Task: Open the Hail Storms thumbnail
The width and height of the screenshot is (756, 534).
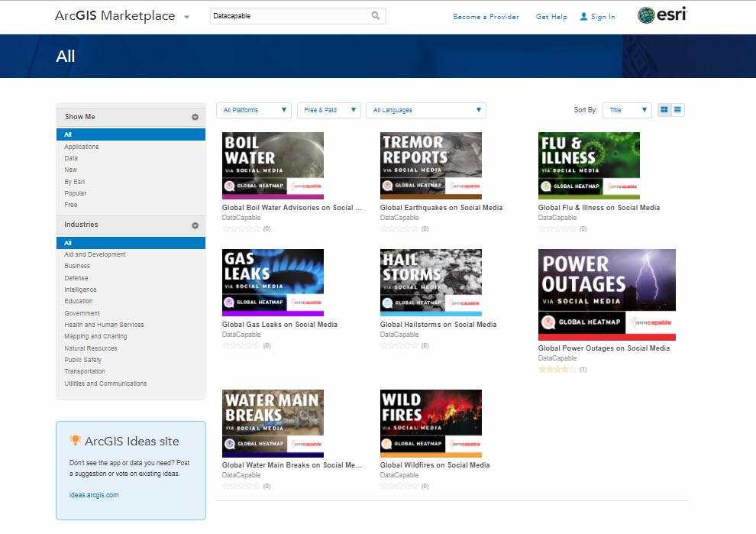Action: point(431,283)
